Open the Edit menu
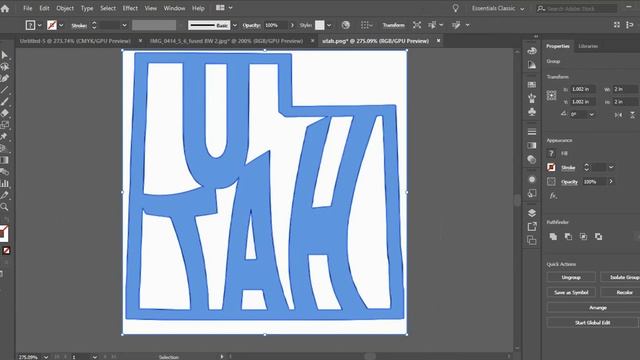 pos(44,8)
